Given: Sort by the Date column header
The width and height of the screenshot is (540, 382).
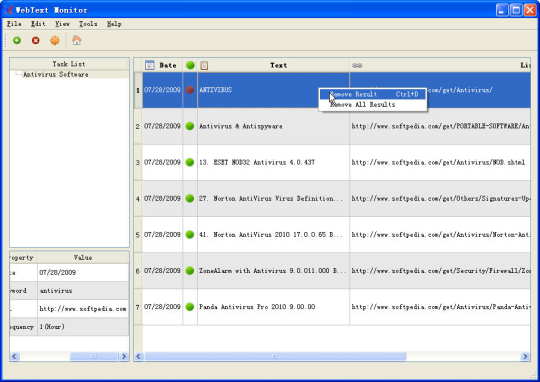Looking at the screenshot, I should [x=162, y=65].
